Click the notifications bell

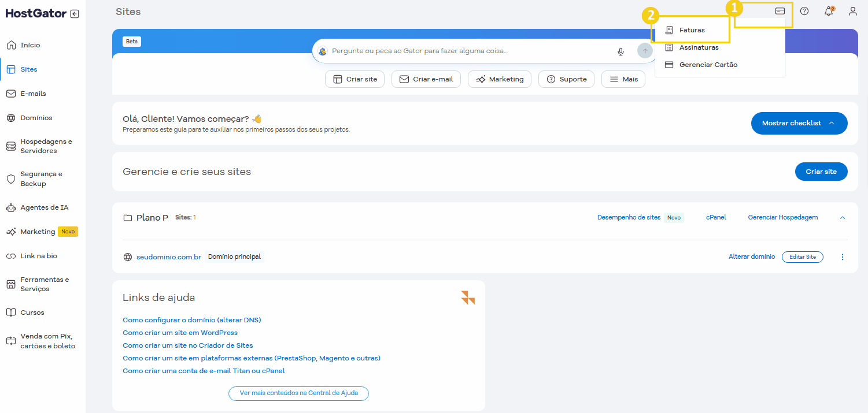pyautogui.click(x=829, y=10)
